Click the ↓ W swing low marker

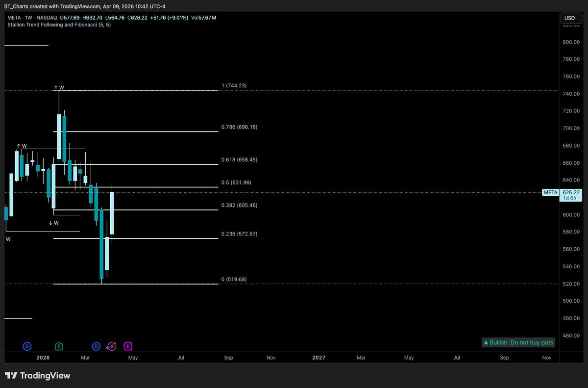[53, 223]
